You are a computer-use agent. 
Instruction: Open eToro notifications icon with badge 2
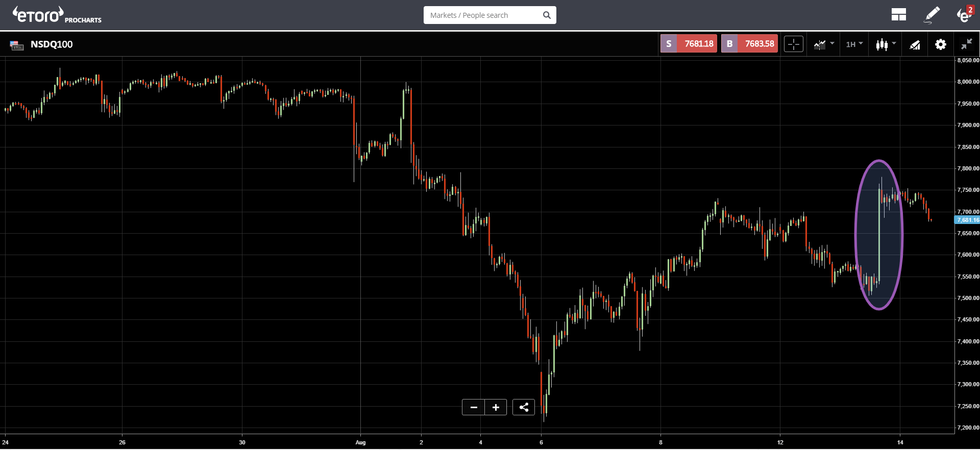965,14
